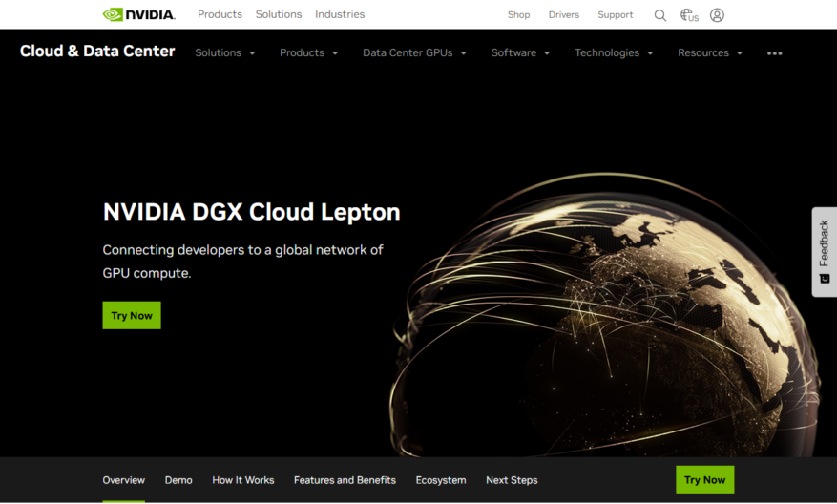Image resolution: width=837 pixels, height=504 pixels.
Task: Click the NVIDIA logo
Action: pos(138,14)
